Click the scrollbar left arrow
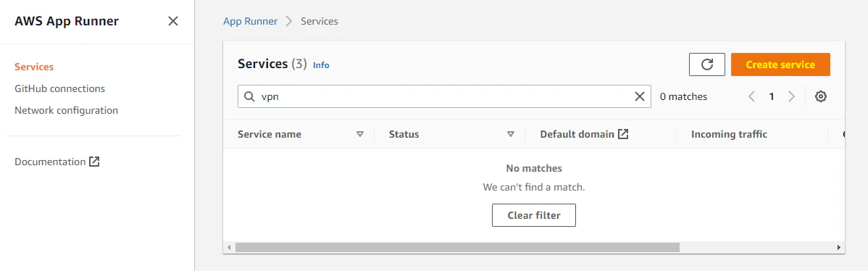This screenshot has height=271, width=868. [x=229, y=247]
